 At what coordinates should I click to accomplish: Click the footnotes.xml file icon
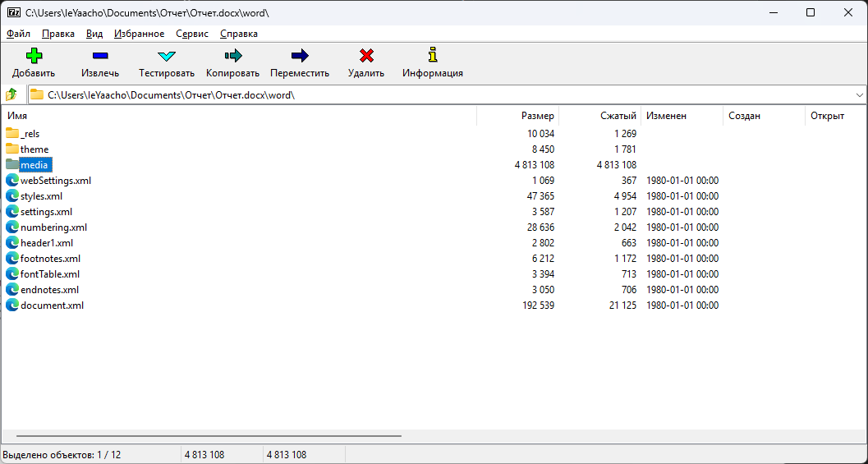12,258
